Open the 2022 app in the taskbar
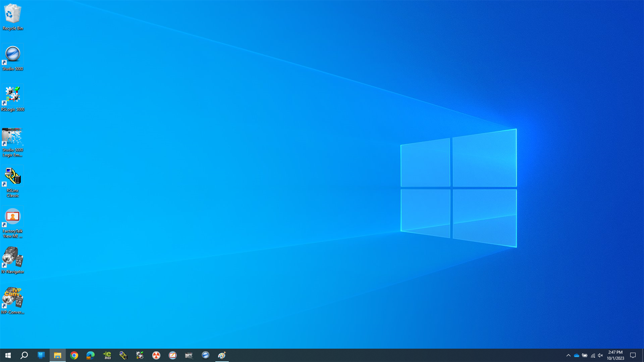 [107, 355]
